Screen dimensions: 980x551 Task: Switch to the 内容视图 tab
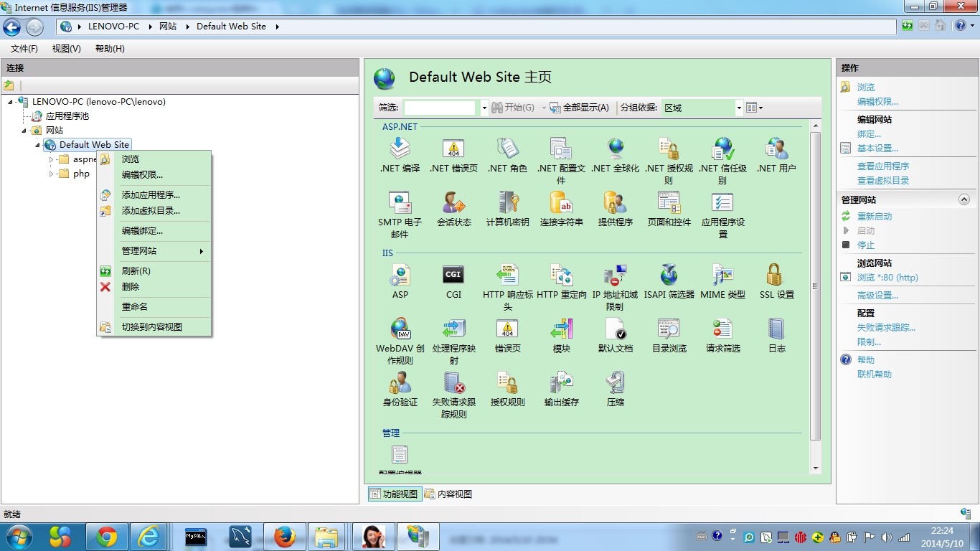click(448, 494)
